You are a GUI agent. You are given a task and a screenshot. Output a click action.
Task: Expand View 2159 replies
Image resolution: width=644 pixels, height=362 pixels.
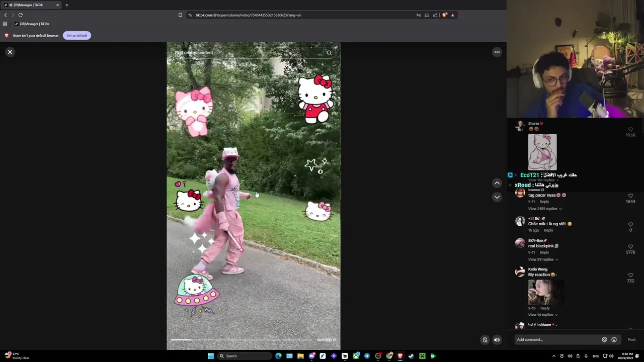point(544,209)
